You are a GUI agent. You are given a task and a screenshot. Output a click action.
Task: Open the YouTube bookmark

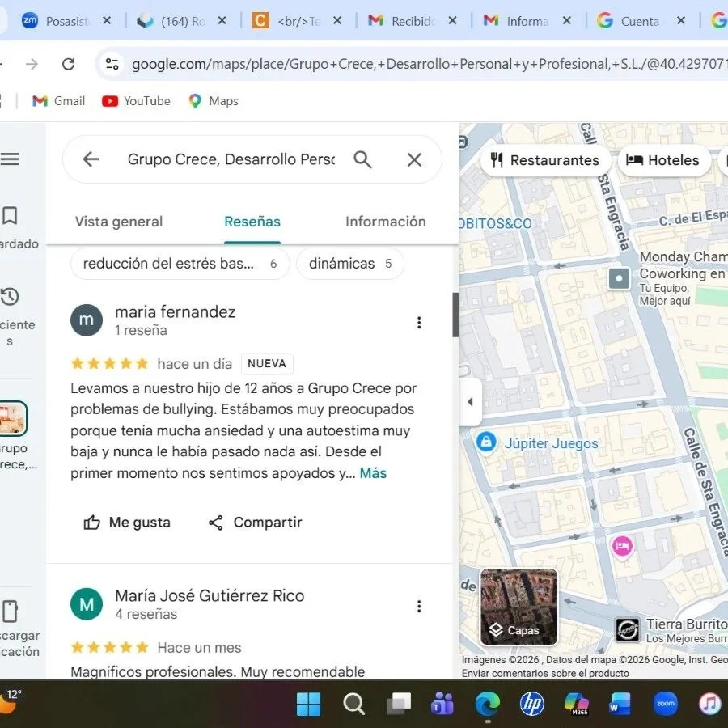[x=136, y=101]
